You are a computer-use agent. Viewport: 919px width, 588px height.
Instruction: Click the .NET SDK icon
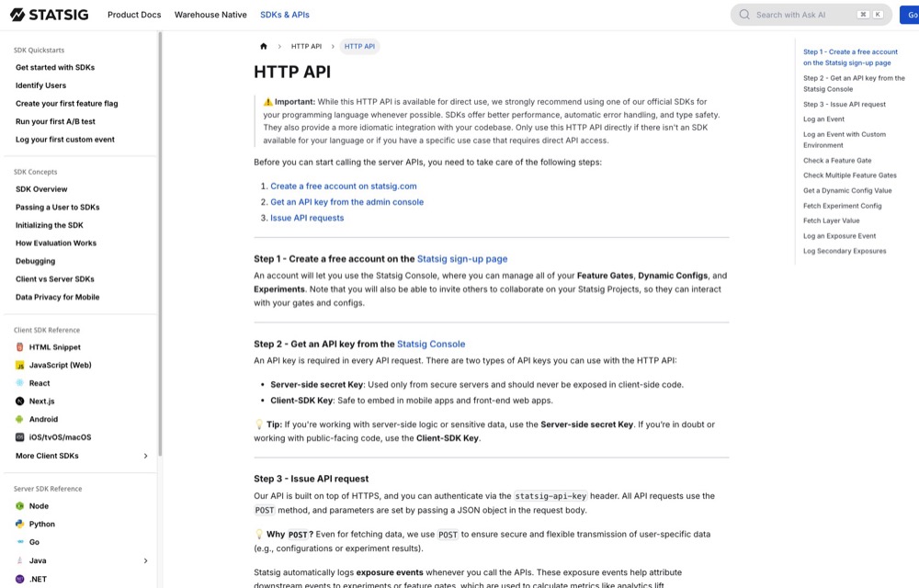(20, 578)
